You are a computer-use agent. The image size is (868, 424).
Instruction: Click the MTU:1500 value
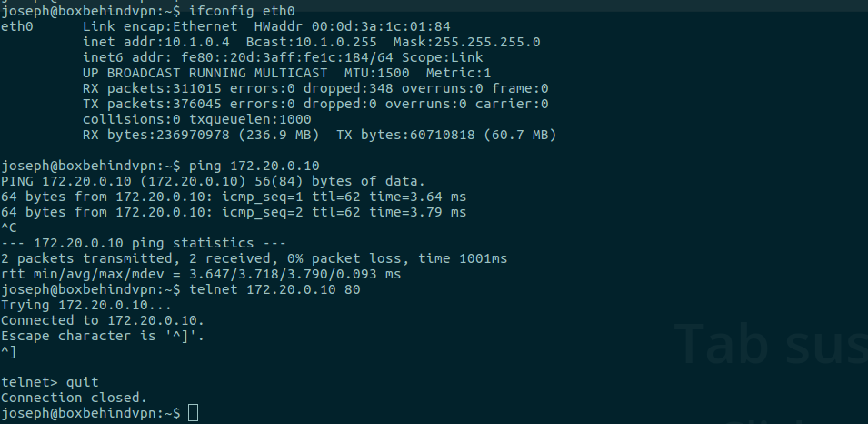click(x=376, y=73)
